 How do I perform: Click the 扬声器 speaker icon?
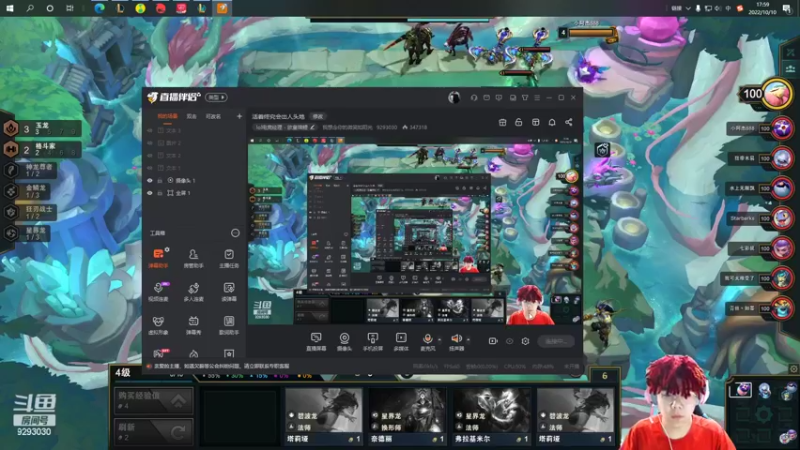(456, 338)
